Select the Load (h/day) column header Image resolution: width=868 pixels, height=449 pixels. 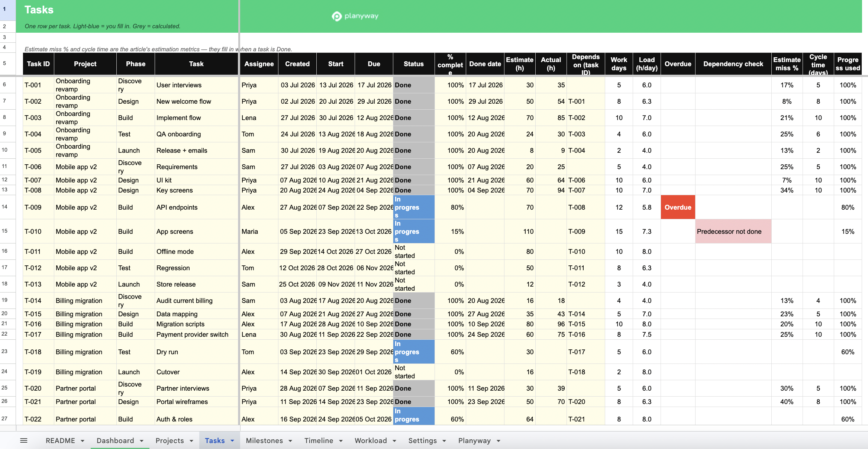(647, 64)
